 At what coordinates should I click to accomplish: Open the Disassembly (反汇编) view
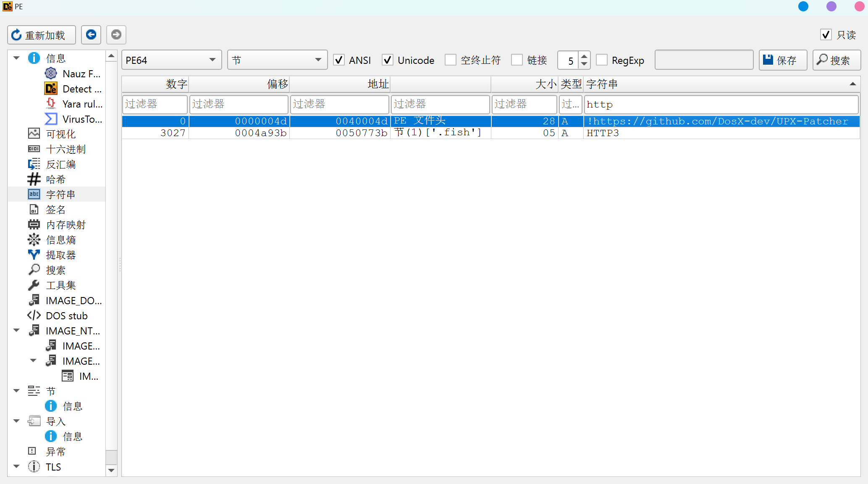pos(60,165)
